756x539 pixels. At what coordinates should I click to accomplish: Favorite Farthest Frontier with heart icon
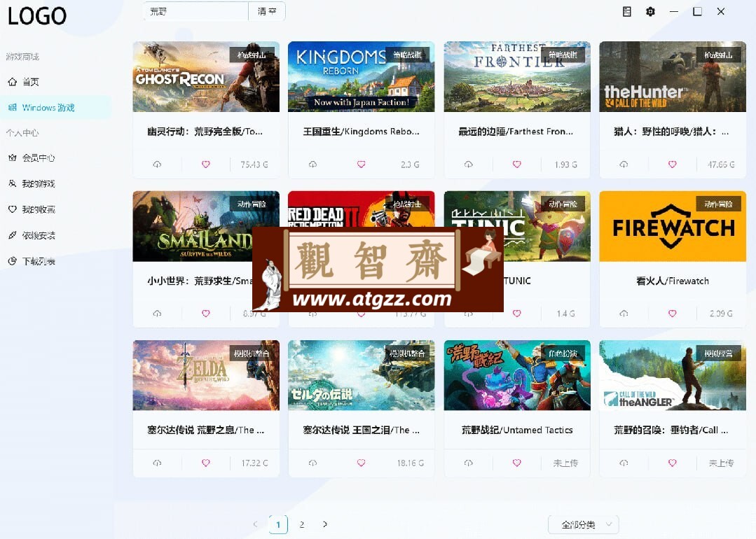click(517, 164)
